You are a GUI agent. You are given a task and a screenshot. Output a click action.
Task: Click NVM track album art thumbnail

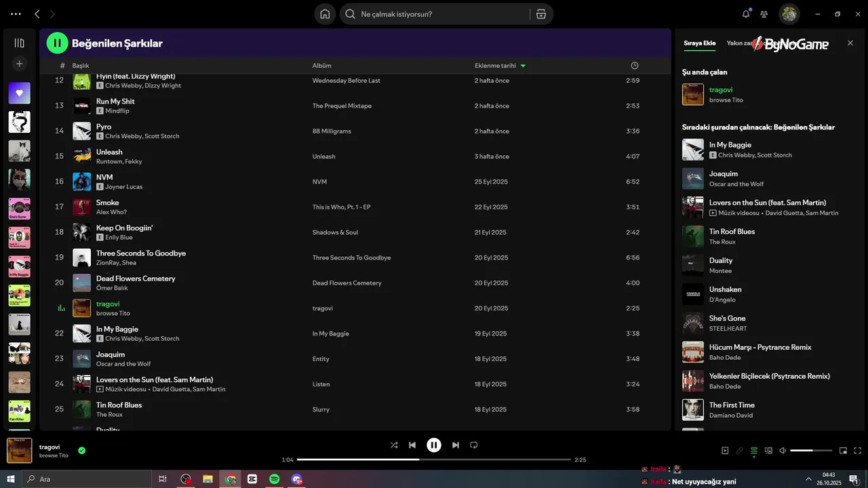[81, 182]
